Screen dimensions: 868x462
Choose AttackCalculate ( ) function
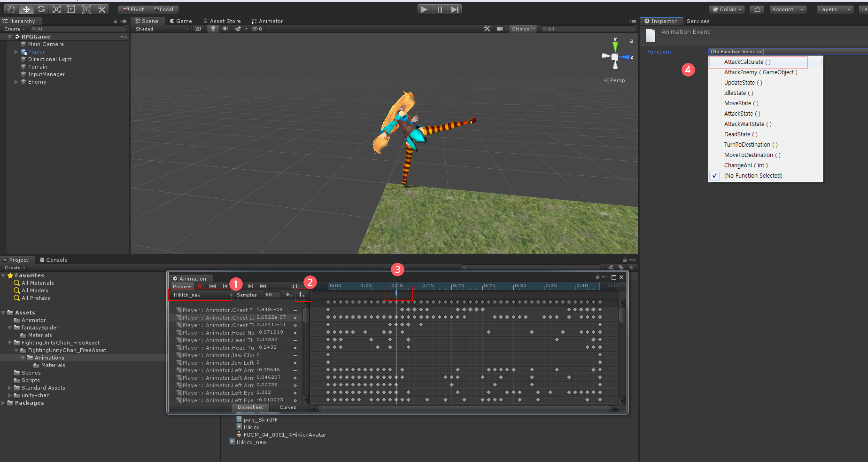pyautogui.click(x=766, y=62)
